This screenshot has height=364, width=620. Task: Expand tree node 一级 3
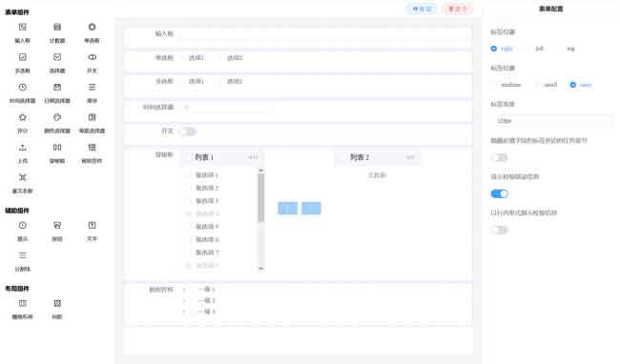point(184,312)
